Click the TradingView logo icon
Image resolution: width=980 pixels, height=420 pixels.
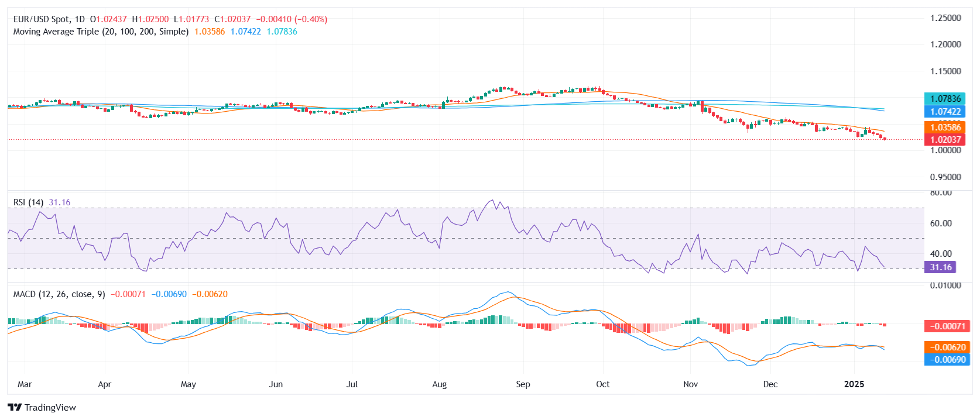coord(15,408)
